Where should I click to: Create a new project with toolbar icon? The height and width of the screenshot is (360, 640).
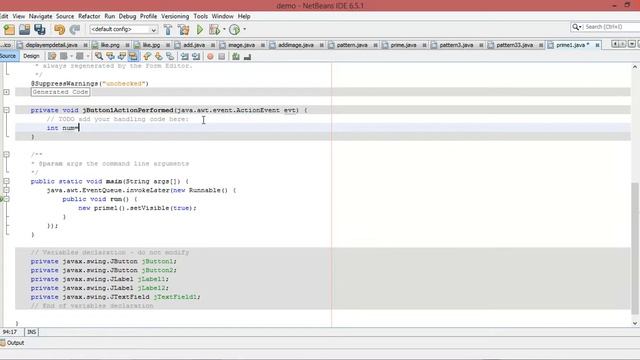(9, 29)
